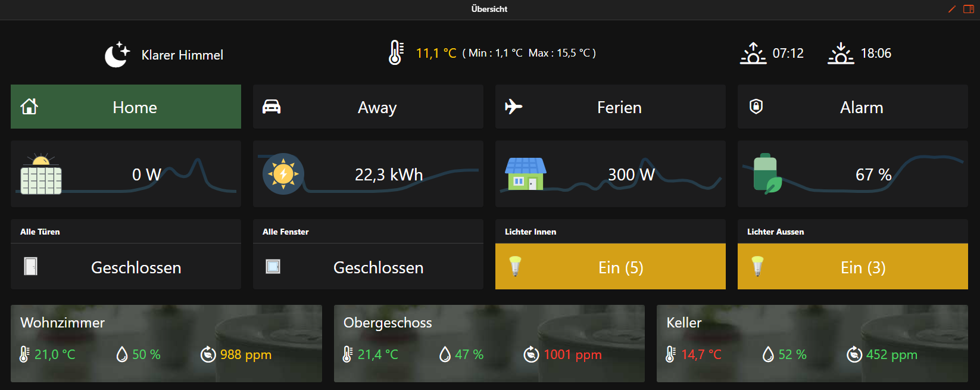Click the green battery icon
The height and width of the screenshot is (390, 980).
click(x=767, y=174)
